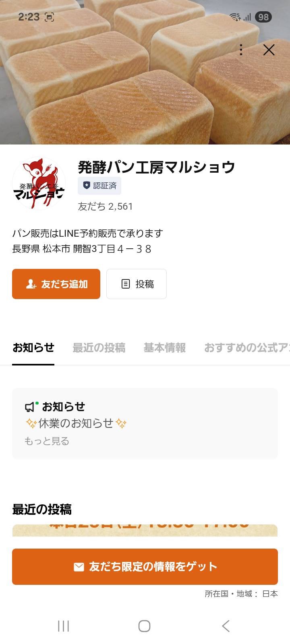Tap the Android home button icon
Image resolution: width=290 pixels, height=644 pixels.
[x=145, y=626]
